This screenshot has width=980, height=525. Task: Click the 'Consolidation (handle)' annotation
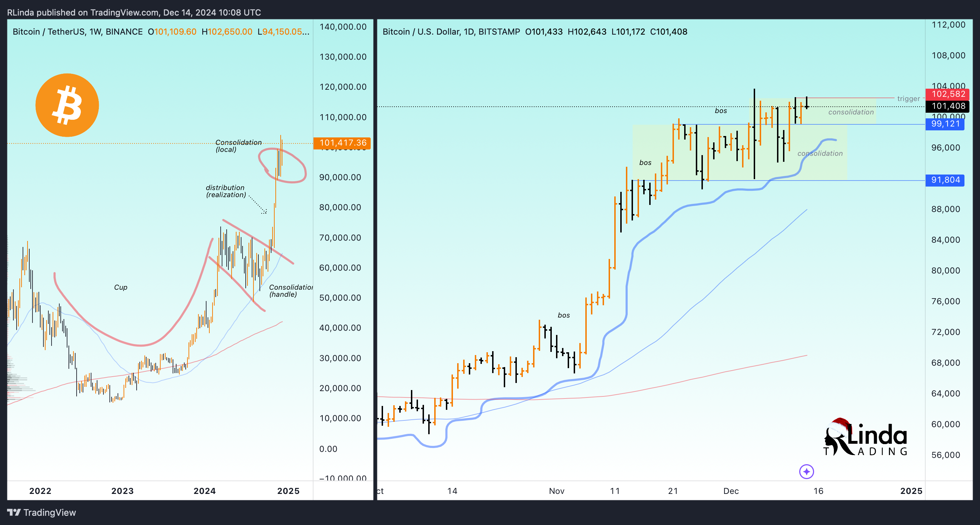click(x=290, y=291)
